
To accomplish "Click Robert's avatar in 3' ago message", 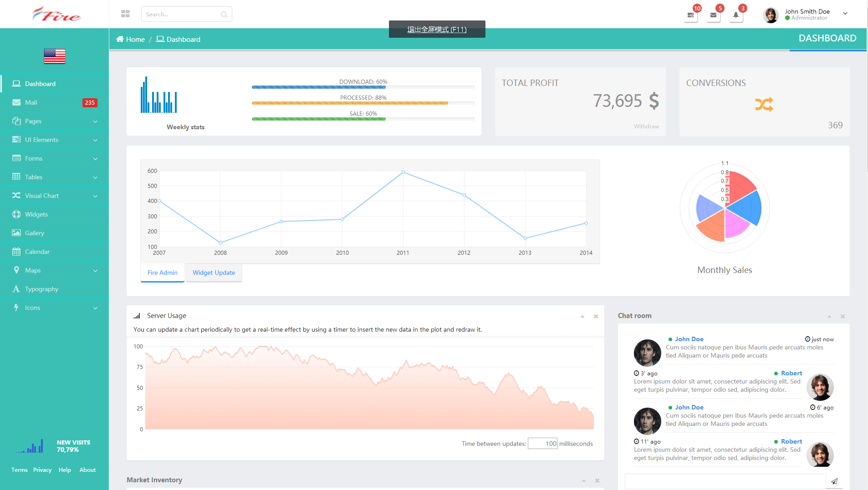I will [820, 387].
